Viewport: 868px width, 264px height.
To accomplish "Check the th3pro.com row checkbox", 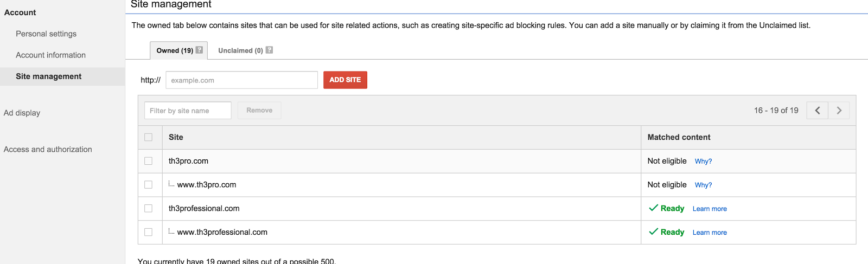I will coord(149,161).
